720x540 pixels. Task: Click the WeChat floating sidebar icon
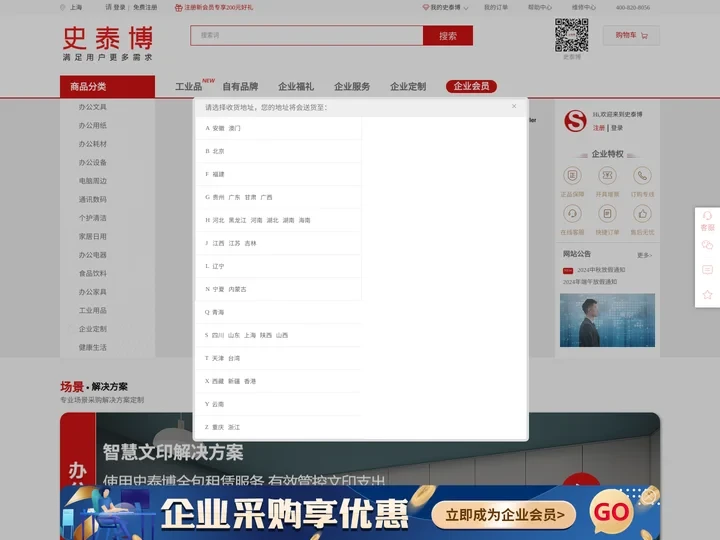[x=707, y=245]
